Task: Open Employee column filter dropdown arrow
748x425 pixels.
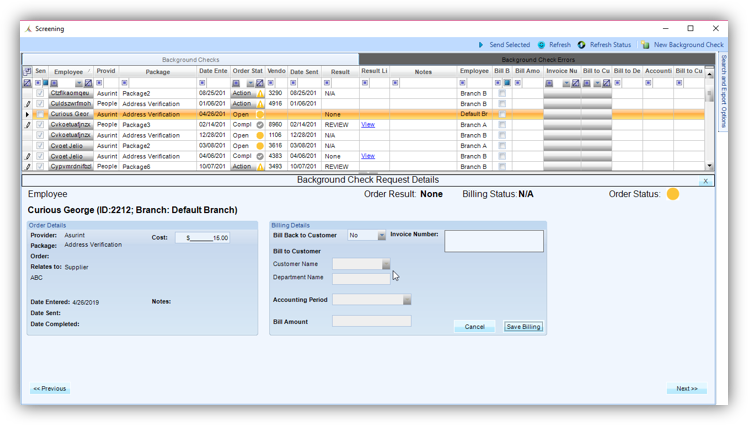Action: point(79,83)
